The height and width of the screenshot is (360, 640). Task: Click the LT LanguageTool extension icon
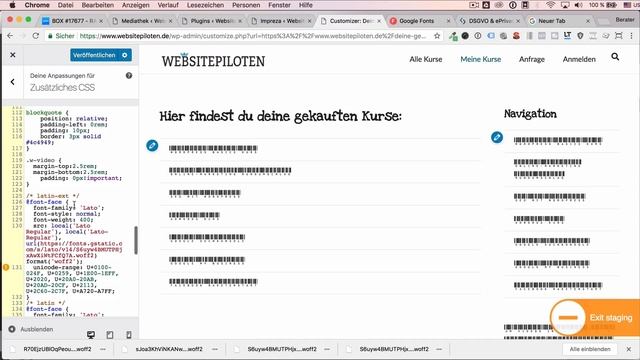[x=567, y=36]
